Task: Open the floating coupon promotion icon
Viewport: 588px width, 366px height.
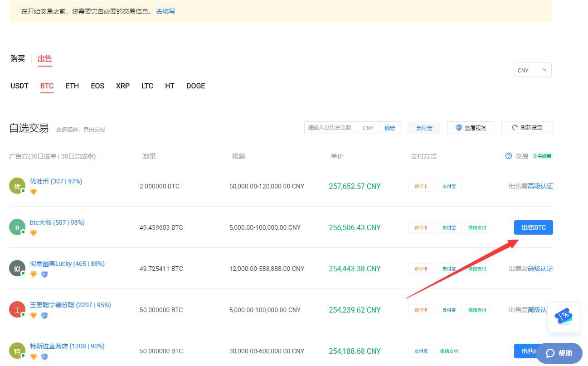Action: 564,317
